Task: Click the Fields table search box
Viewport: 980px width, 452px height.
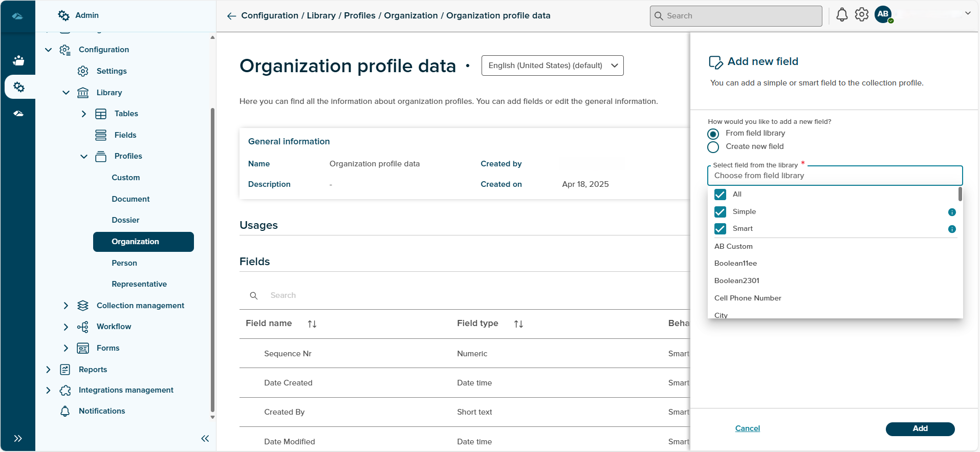Action: pyautogui.click(x=465, y=295)
